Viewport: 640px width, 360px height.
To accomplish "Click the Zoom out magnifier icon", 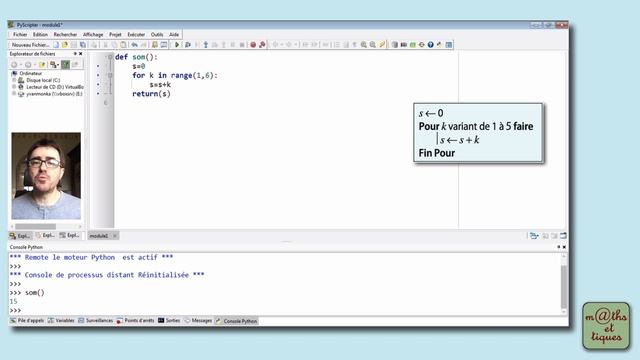I will [x=373, y=45].
